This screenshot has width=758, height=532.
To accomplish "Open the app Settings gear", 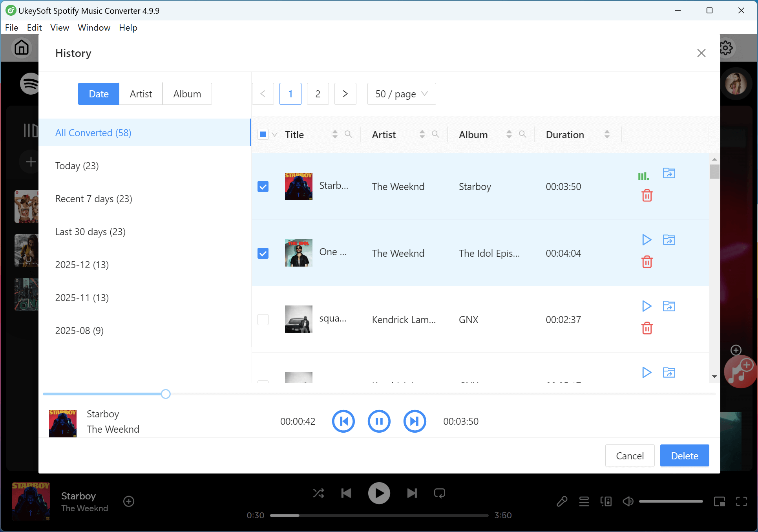I will (x=726, y=48).
